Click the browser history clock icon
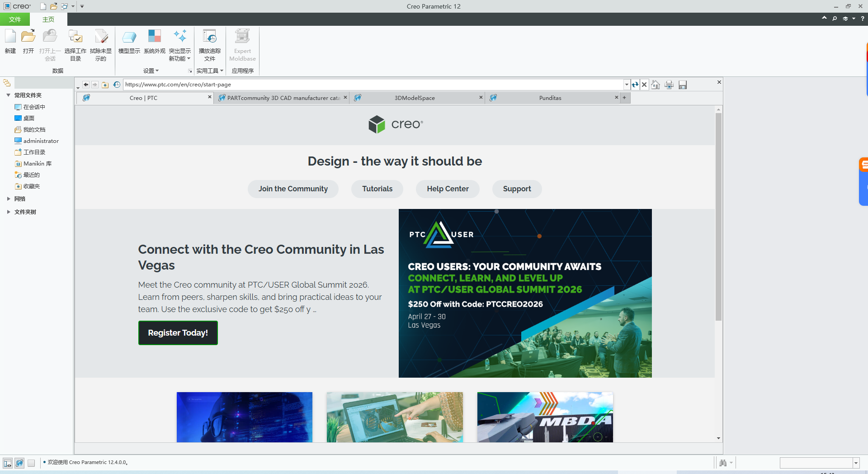Image resolution: width=868 pixels, height=474 pixels. (117, 85)
